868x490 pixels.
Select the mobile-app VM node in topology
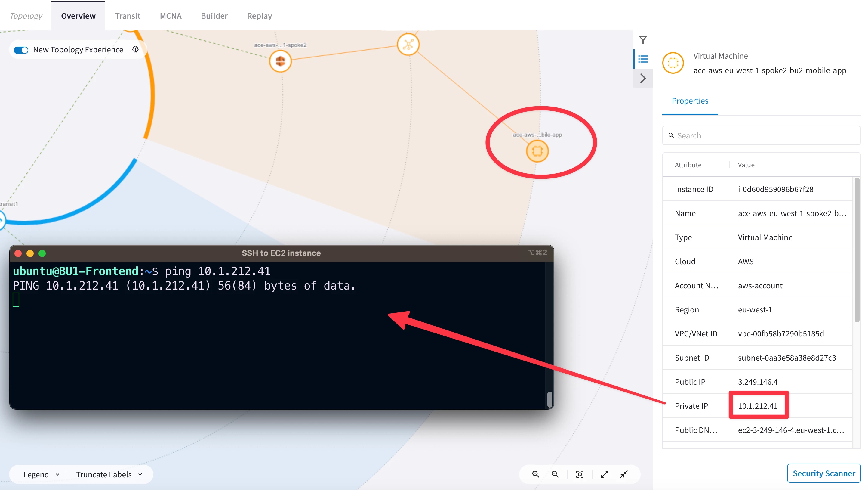pos(537,151)
